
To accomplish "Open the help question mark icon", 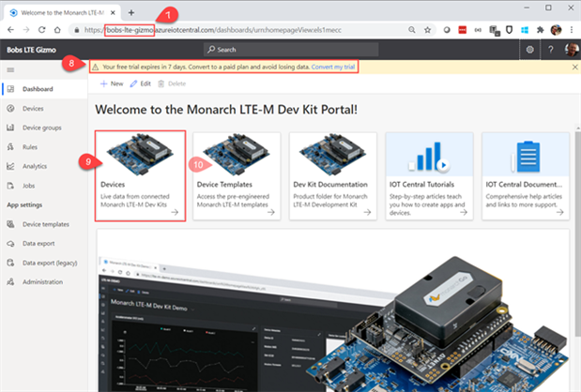I will pyautogui.click(x=551, y=49).
